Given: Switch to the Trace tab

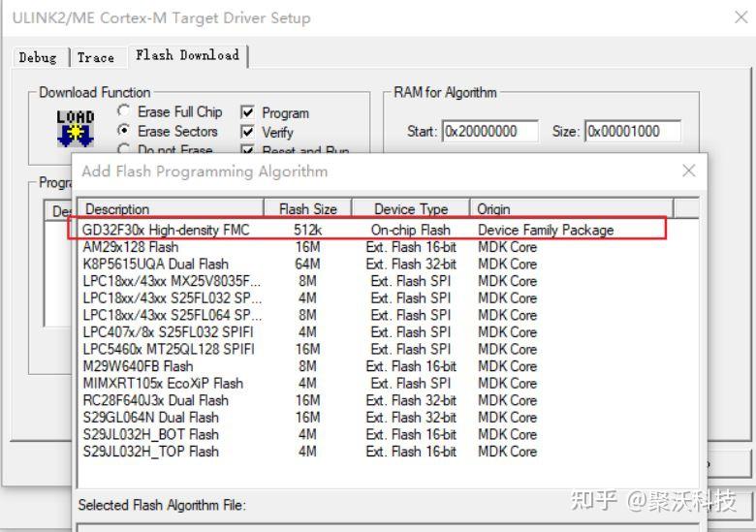Looking at the screenshot, I should (95, 57).
